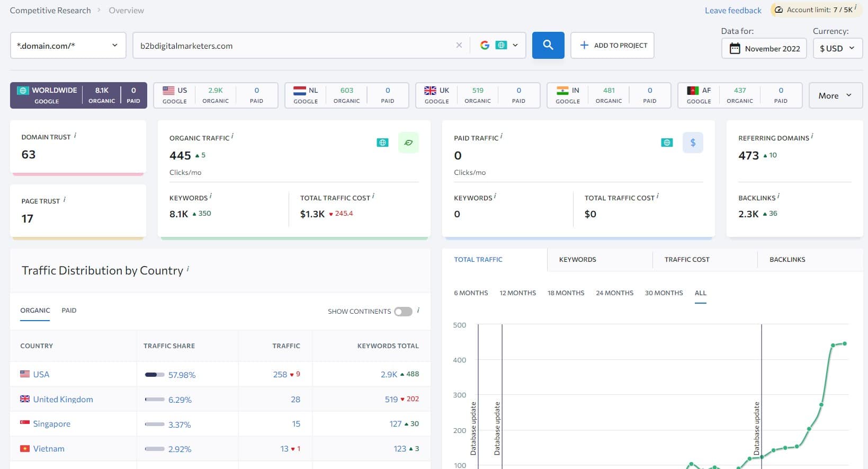
Task: Select the 12 MONTHS chart range
Action: (x=518, y=293)
